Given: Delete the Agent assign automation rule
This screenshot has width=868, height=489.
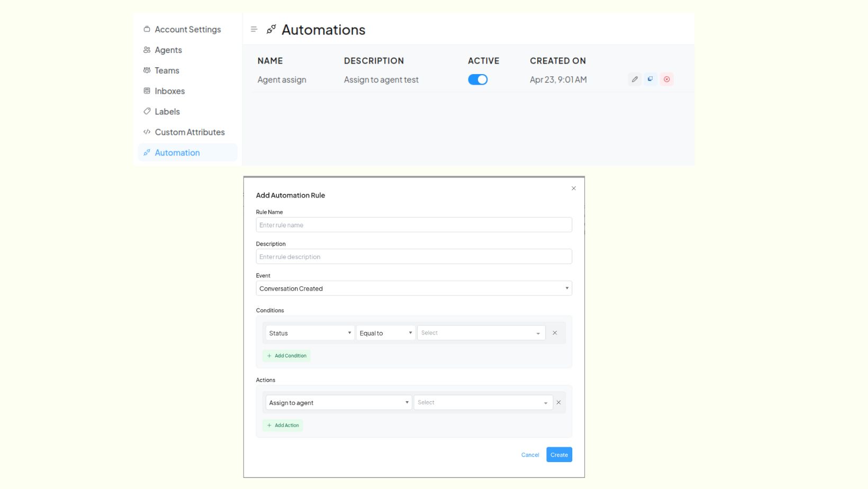Looking at the screenshot, I should (667, 79).
